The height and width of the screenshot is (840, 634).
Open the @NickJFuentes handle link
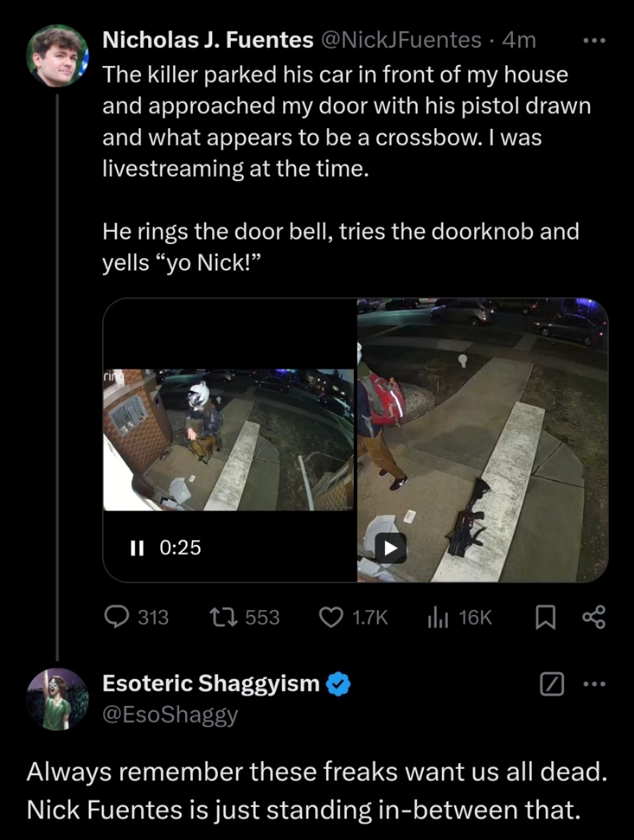coord(400,40)
